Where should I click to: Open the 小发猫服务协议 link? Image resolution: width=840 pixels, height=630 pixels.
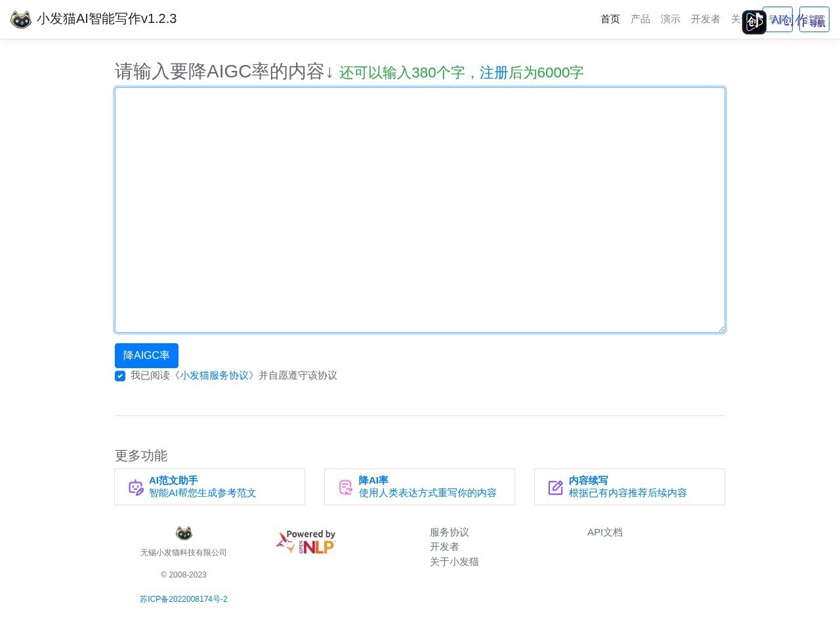pyautogui.click(x=215, y=375)
